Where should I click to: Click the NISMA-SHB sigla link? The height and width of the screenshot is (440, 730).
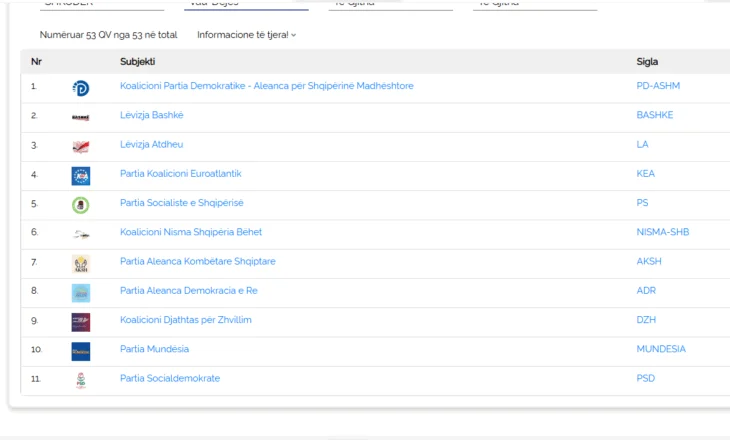tap(663, 232)
